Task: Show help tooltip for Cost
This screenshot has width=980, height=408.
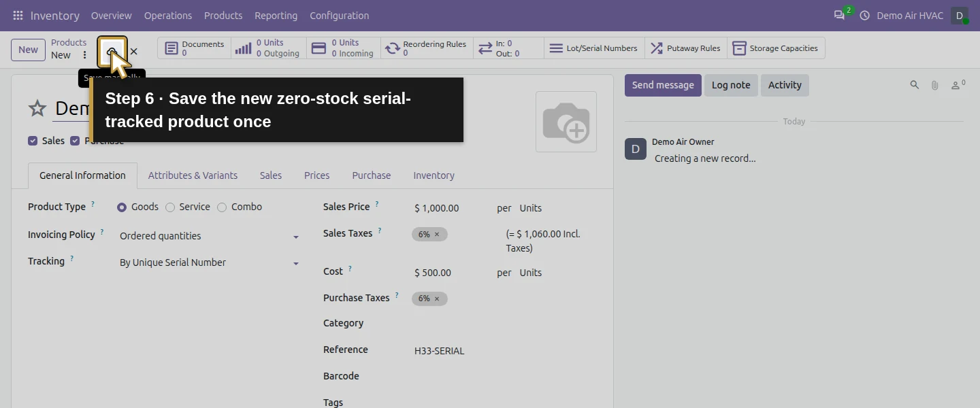Action: 350,269
